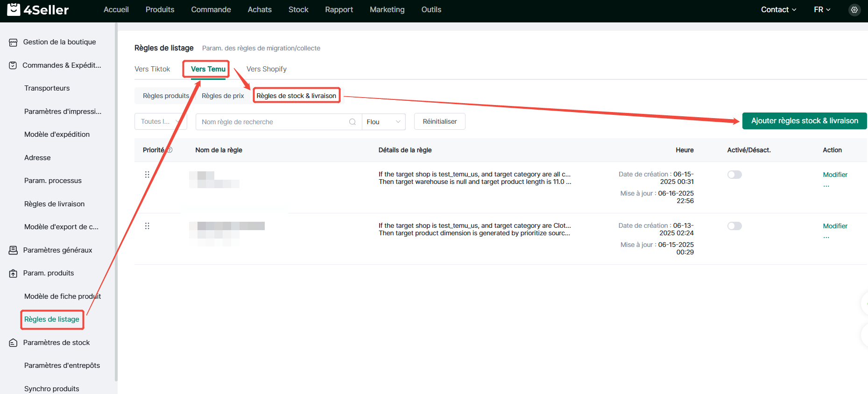Screen dimensions: 868x394
Task: Open Adresse in the sidebar
Action: tap(37, 158)
